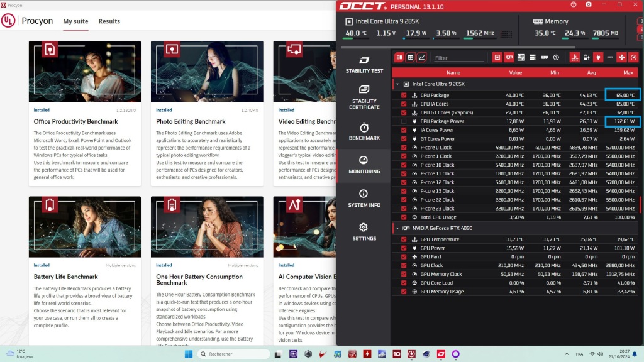Viewport: 644px width, 362px height.
Task: Open OCCT from the Windows taskbar
Action: [441, 354]
